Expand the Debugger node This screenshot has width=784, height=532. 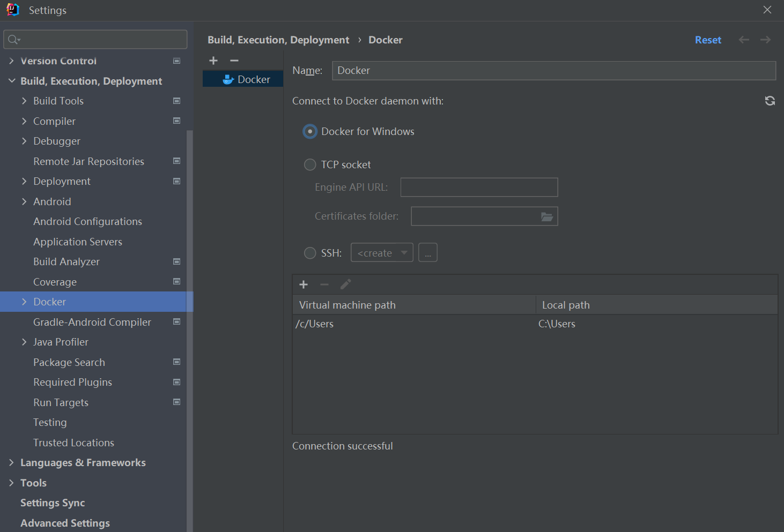(x=24, y=141)
